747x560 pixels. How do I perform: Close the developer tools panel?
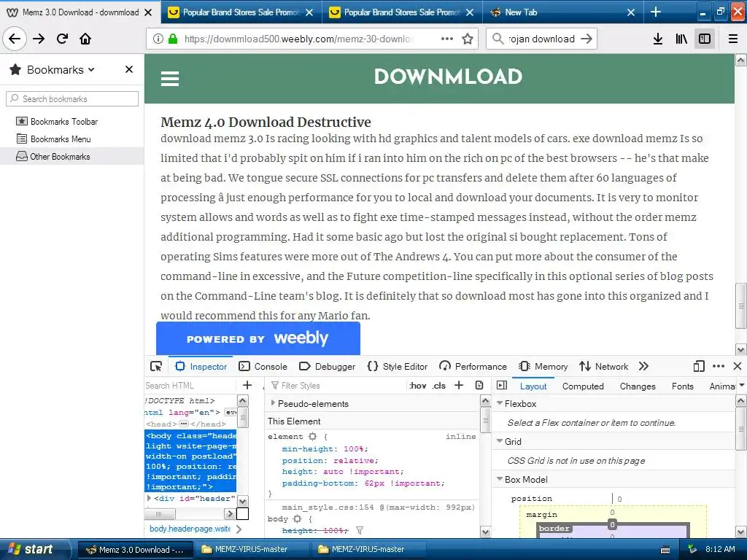point(738,366)
